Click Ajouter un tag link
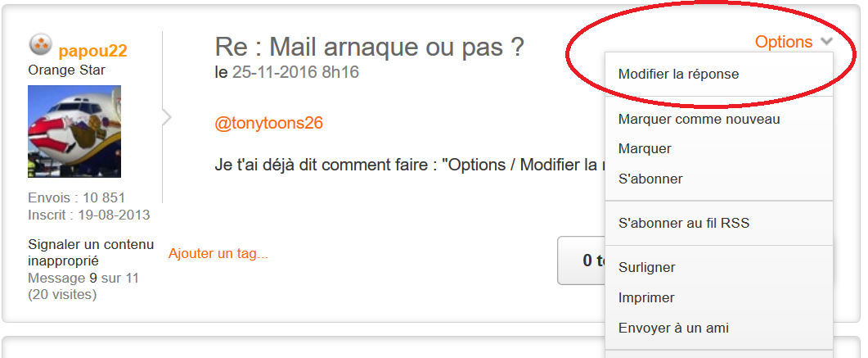The height and width of the screenshot is (358, 868). (x=218, y=254)
